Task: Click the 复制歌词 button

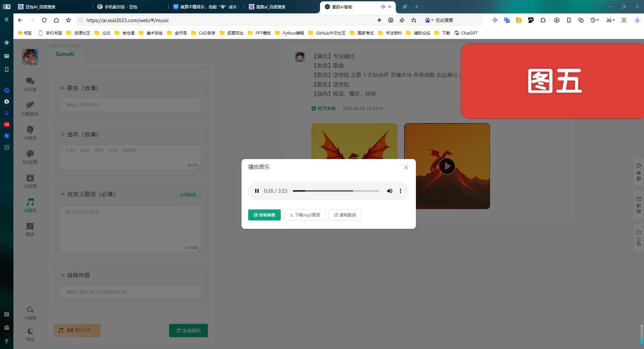Action: (345, 215)
